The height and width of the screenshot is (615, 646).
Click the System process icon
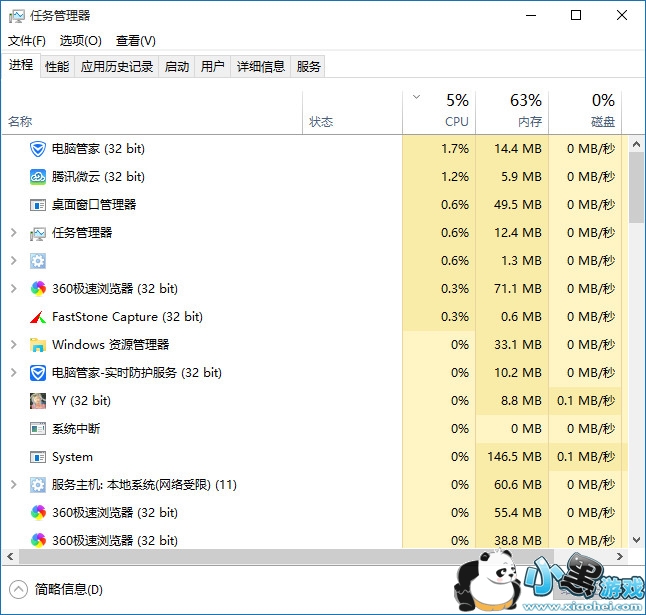tap(38, 457)
